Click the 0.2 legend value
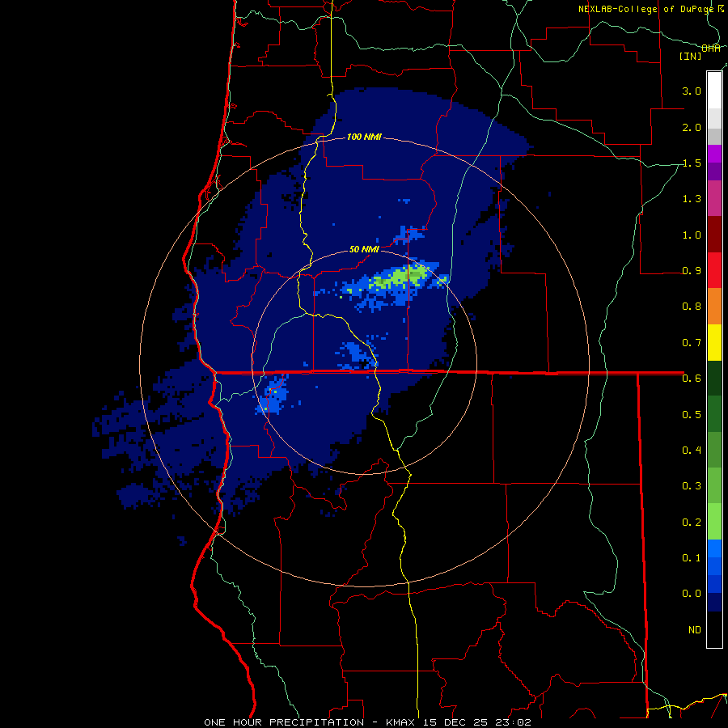Viewport: 728px width, 728px height. (692, 522)
